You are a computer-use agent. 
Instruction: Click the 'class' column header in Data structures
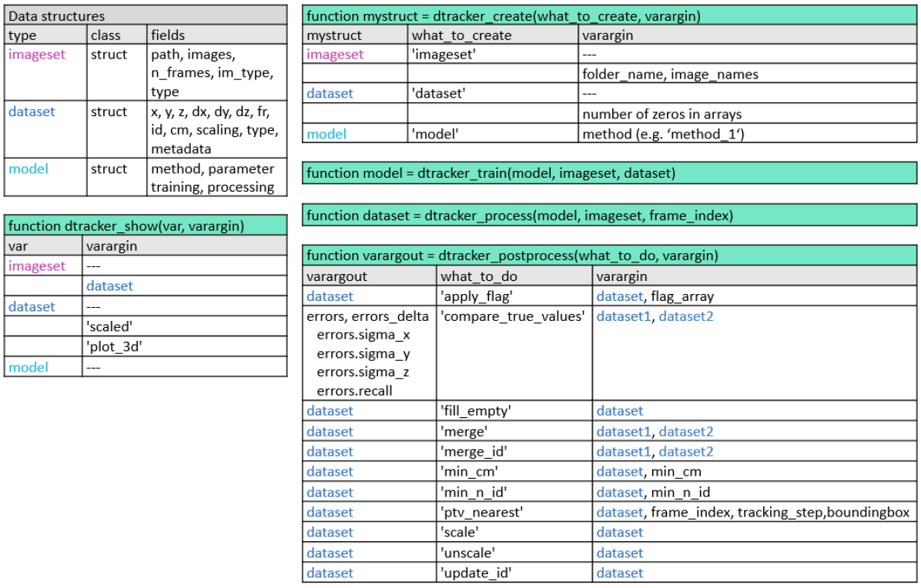117,35
